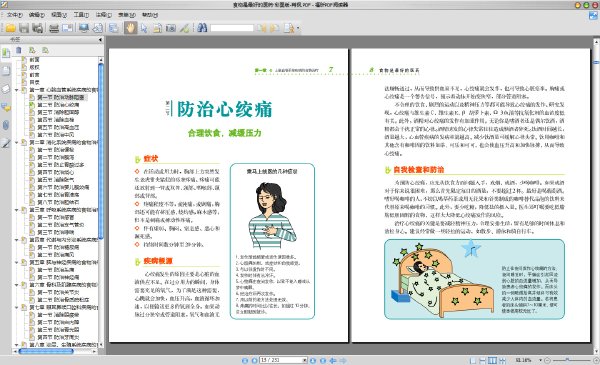
Task: Open the comments panel icon in the sidebar
Action: (6, 107)
